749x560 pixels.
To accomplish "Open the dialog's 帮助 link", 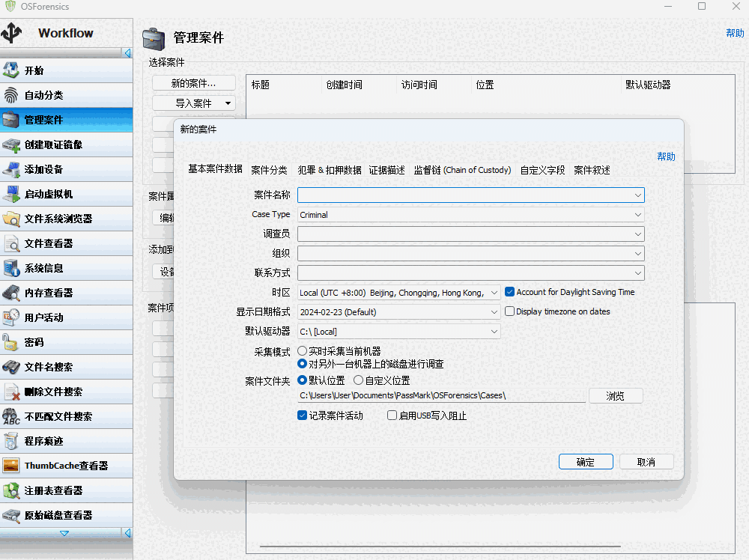I will coord(666,156).
